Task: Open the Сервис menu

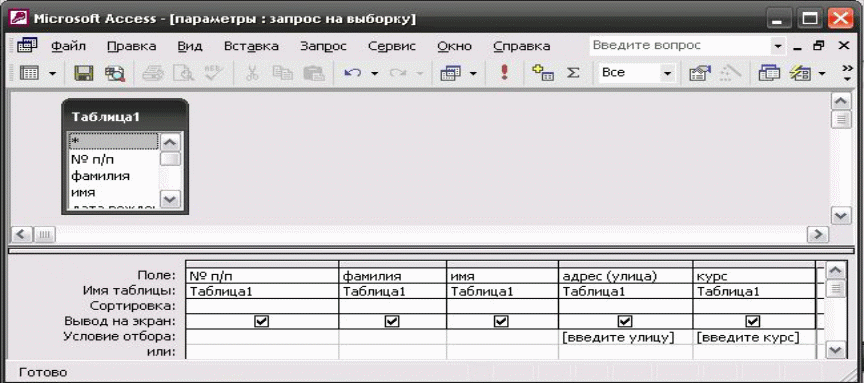Action: click(x=392, y=46)
